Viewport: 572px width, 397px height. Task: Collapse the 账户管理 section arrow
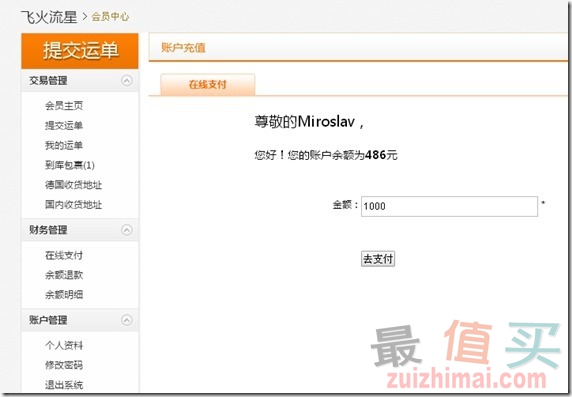point(127,320)
